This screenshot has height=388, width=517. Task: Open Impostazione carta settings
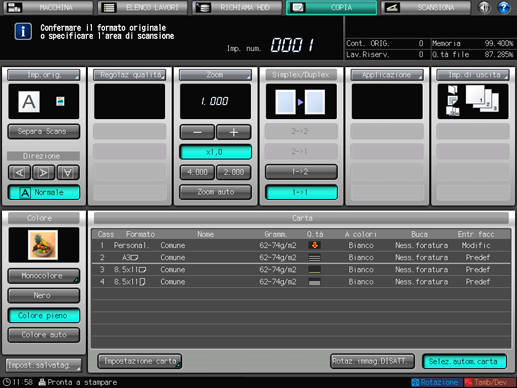click(140, 361)
